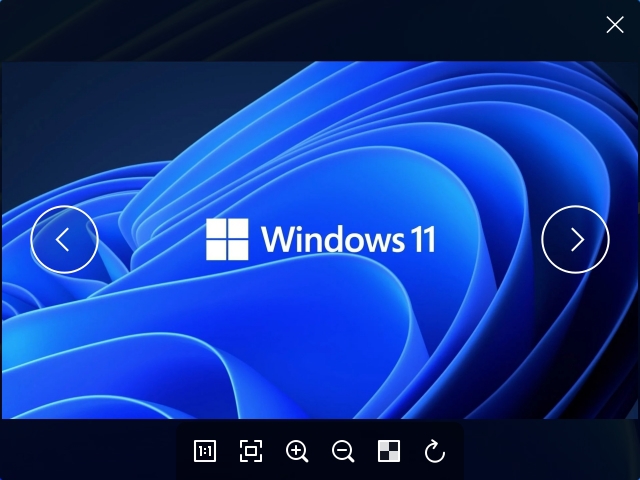The image size is (640, 480).
Task: View image at actual 1:1 size
Action: pyautogui.click(x=205, y=451)
